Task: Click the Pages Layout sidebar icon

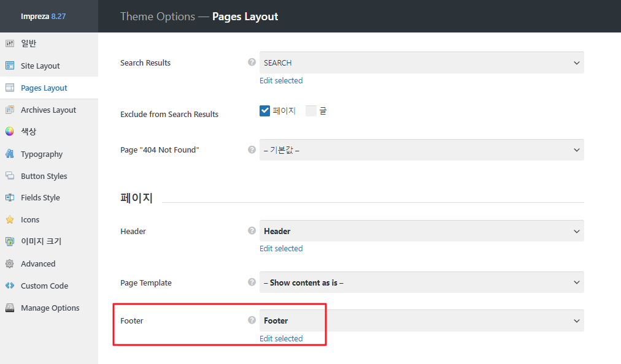Action: click(x=10, y=88)
